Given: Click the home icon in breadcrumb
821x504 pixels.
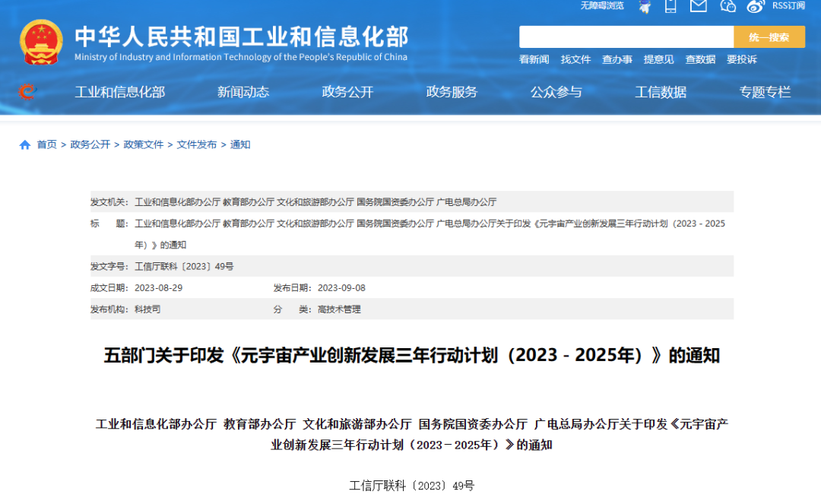Looking at the screenshot, I should [25, 144].
